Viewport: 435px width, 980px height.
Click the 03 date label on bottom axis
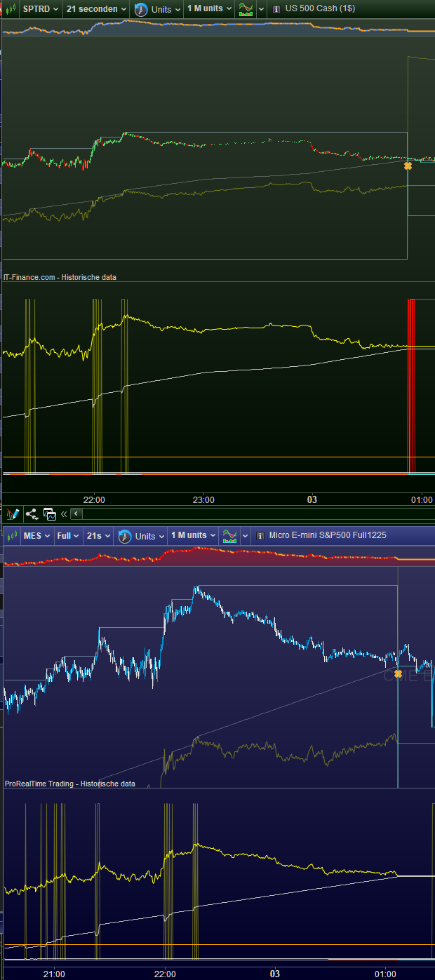[275, 974]
